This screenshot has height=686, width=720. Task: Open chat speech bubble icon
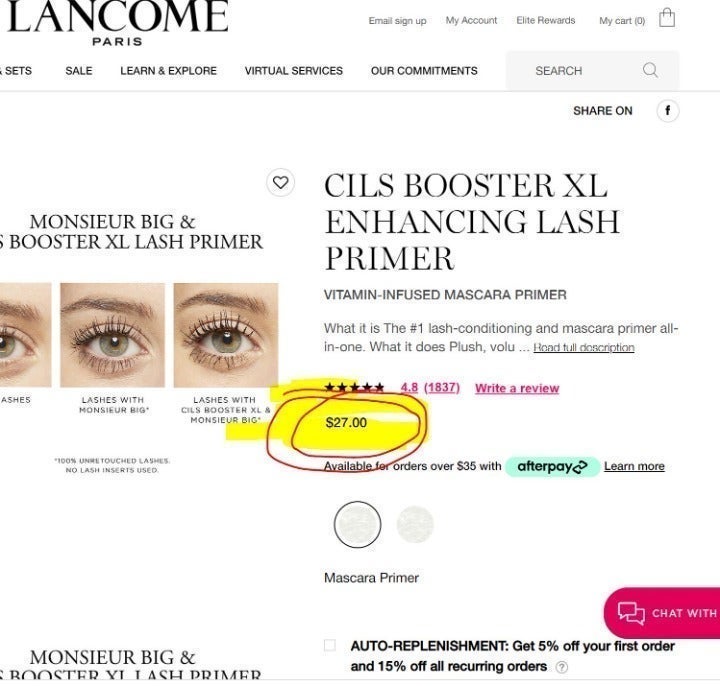tap(631, 613)
